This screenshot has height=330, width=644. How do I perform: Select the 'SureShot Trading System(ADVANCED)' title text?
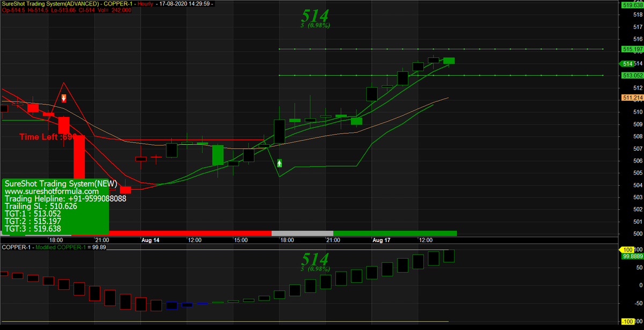pos(50,4)
